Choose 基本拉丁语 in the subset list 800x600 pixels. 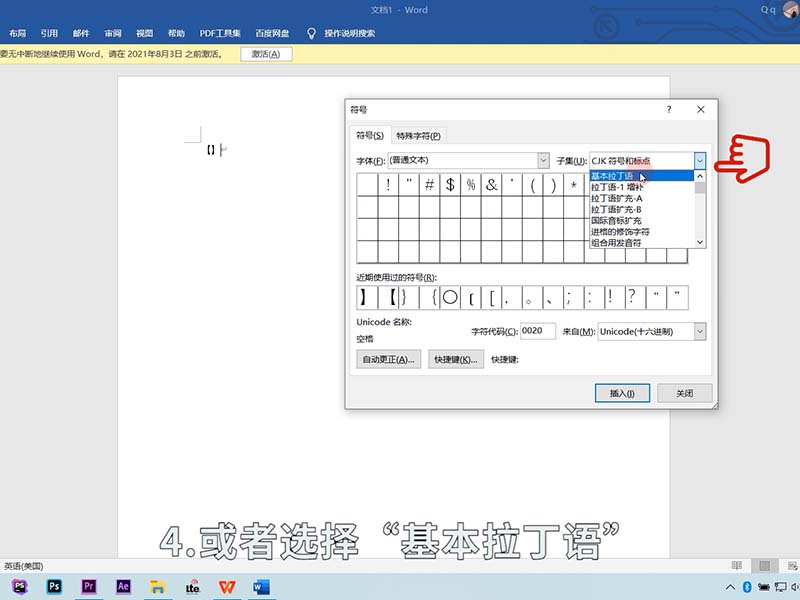pyautogui.click(x=642, y=176)
